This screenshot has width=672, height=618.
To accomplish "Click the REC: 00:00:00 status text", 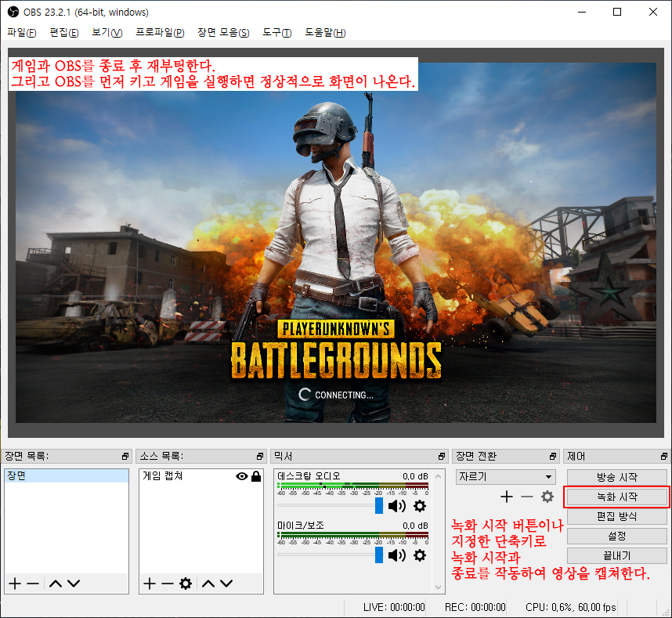I will point(475,607).
